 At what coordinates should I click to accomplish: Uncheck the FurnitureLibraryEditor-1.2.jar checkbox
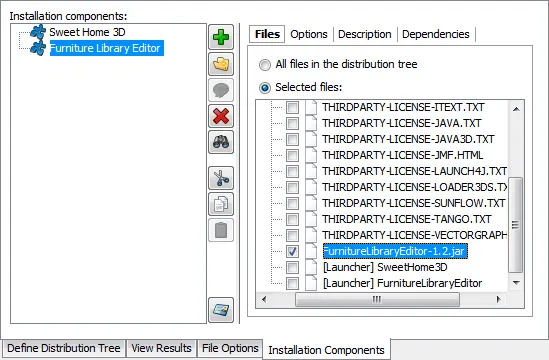click(x=292, y=251)
